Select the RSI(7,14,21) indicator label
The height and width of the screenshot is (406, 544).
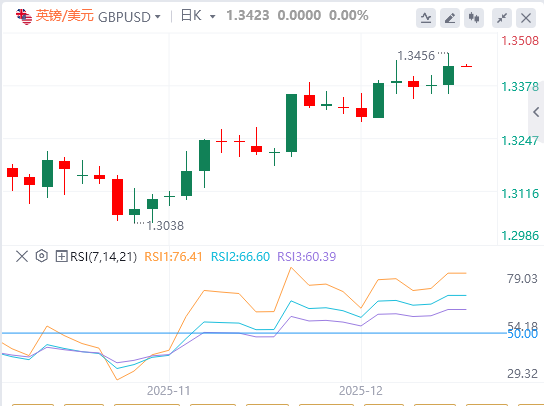pyautogui.click(x=103, y=257)
